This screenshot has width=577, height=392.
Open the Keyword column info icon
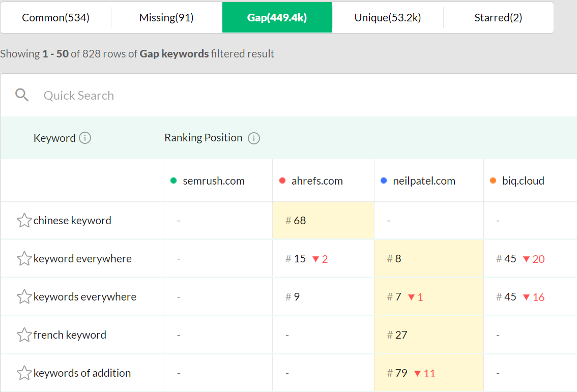(x=85, y=138)
